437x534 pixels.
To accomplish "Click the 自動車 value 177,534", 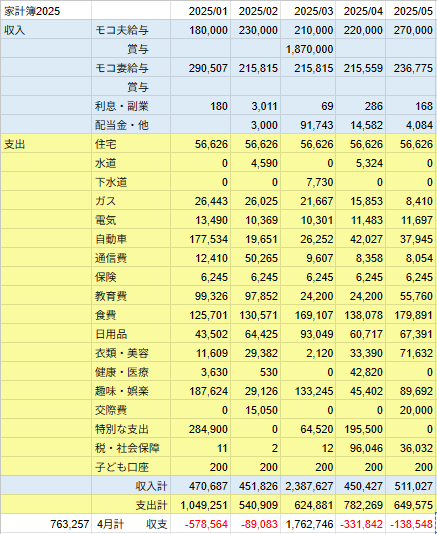I will pyautogui.click(x=200, y=239).
